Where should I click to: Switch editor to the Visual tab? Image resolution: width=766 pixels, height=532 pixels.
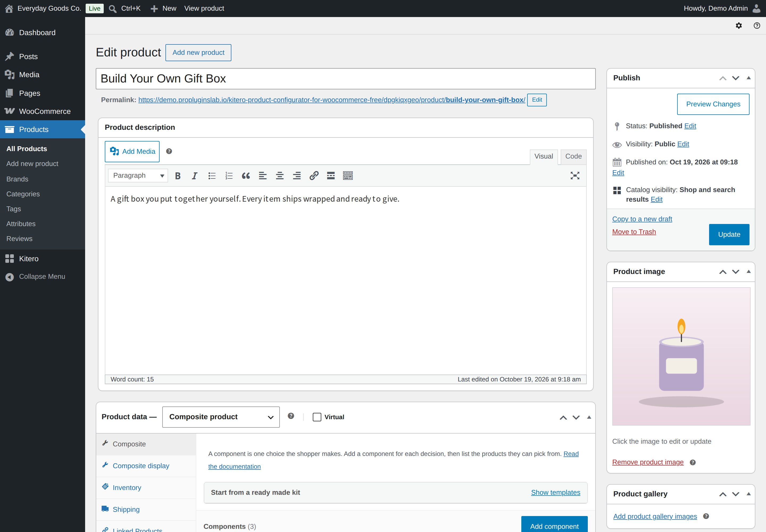pos(543,156)
